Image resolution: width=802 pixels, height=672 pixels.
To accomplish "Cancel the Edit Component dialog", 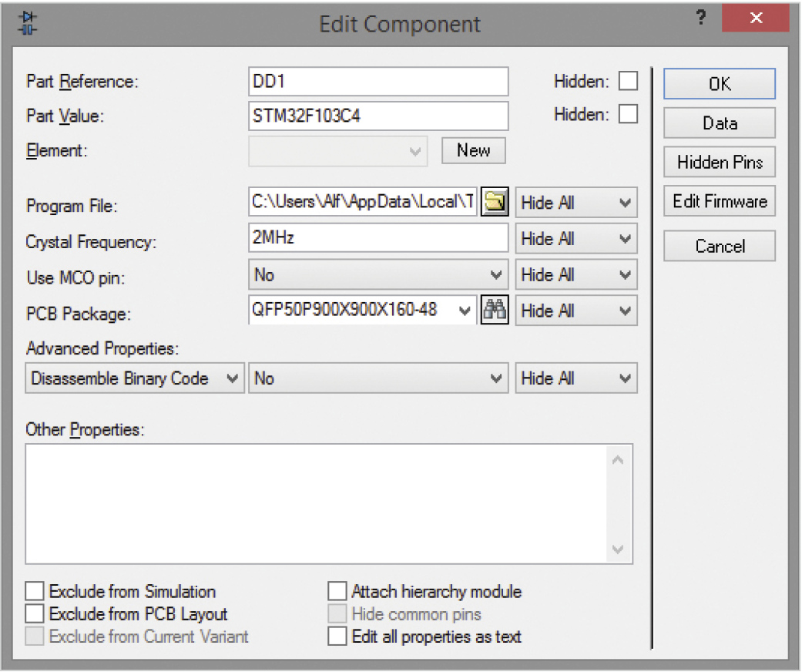I will click(x=719, y=246).
